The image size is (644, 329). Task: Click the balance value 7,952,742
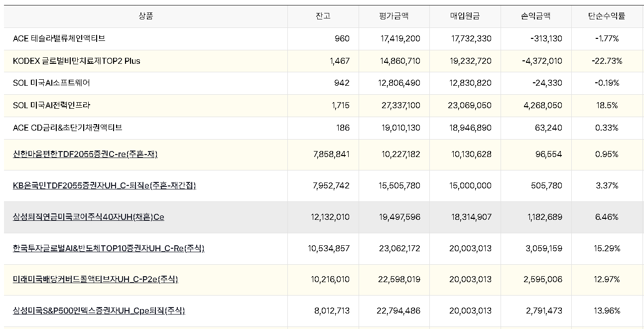[332, 186]
